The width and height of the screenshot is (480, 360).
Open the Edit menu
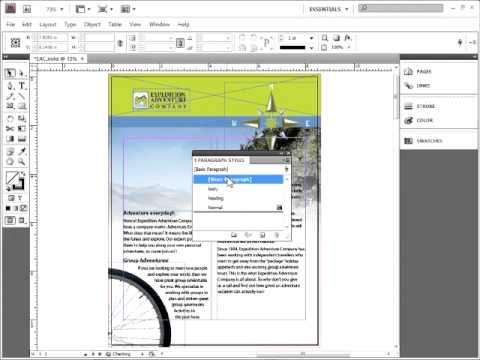[27, 24]
